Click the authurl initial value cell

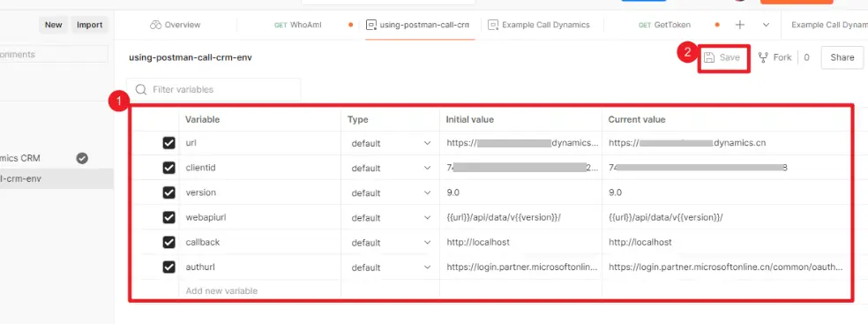point(520,267)
